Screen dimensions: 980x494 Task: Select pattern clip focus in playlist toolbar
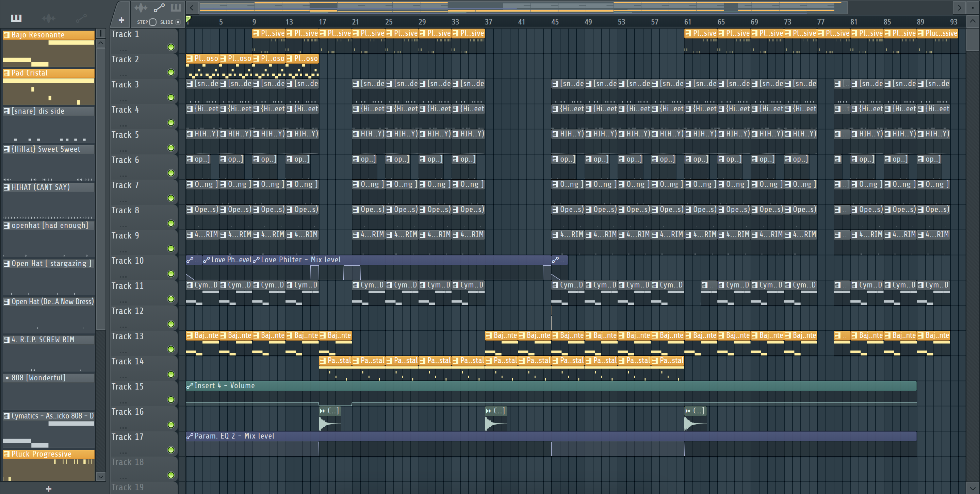[176, 7]
